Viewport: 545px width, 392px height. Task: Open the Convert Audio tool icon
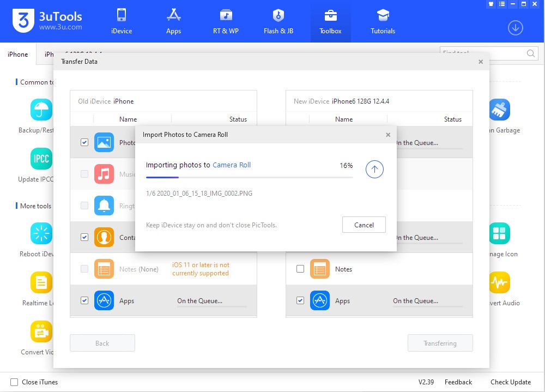tap(499, 282)
